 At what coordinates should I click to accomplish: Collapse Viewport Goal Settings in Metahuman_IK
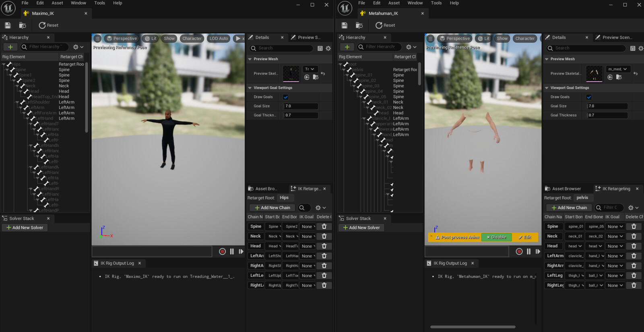click(547, 88)
